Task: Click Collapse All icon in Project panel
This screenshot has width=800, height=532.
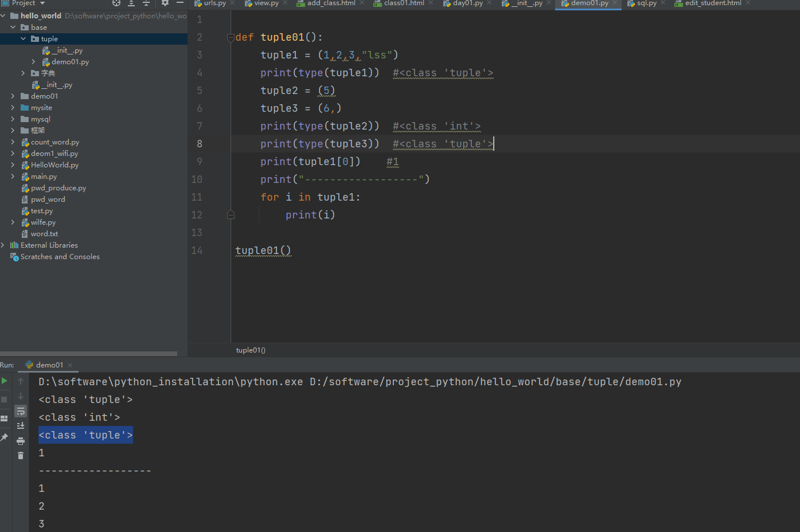Action: click(x=146, y=3)
